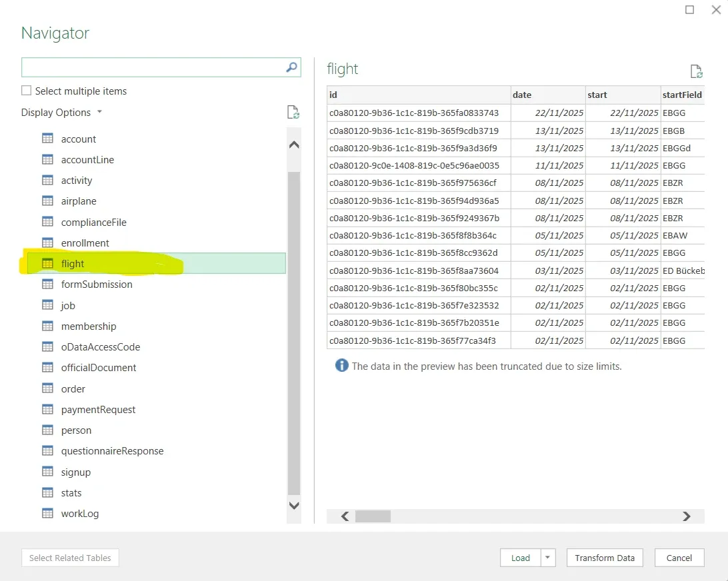The width and height of the screenshot is (728, 581).
Task: Click the id column header
Action: tap(419, 95)
